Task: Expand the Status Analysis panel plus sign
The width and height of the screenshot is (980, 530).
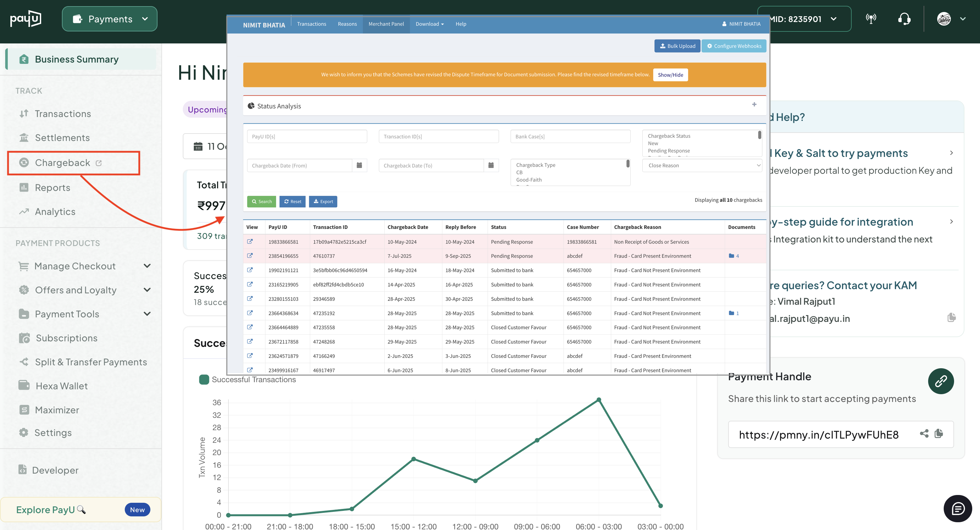Action: (754, 105)
